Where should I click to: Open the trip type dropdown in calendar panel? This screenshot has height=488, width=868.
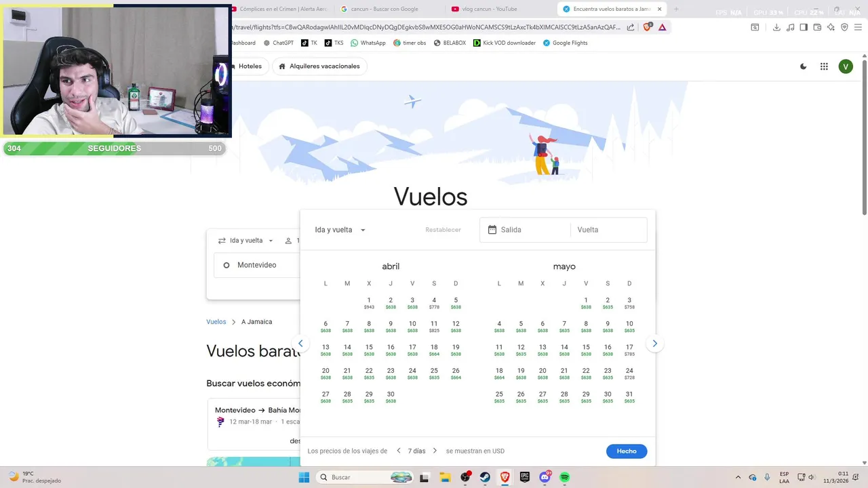tap(340, 230)
